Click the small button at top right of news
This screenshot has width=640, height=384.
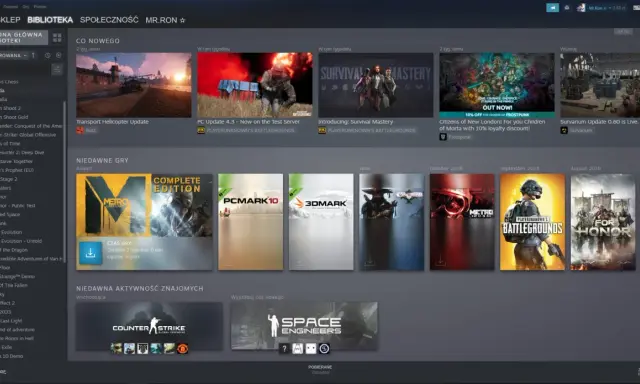pyautogui.click(x=623, y=31)
